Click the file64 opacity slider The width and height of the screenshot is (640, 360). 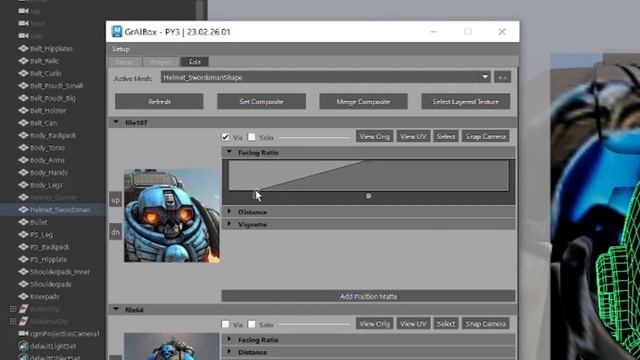[314, 324]
